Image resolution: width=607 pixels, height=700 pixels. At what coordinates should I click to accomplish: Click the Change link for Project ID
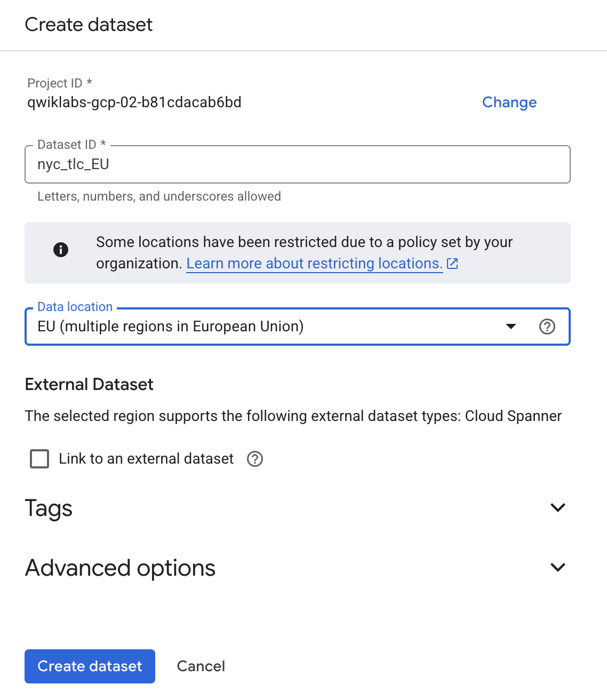(x=509, y=102)
